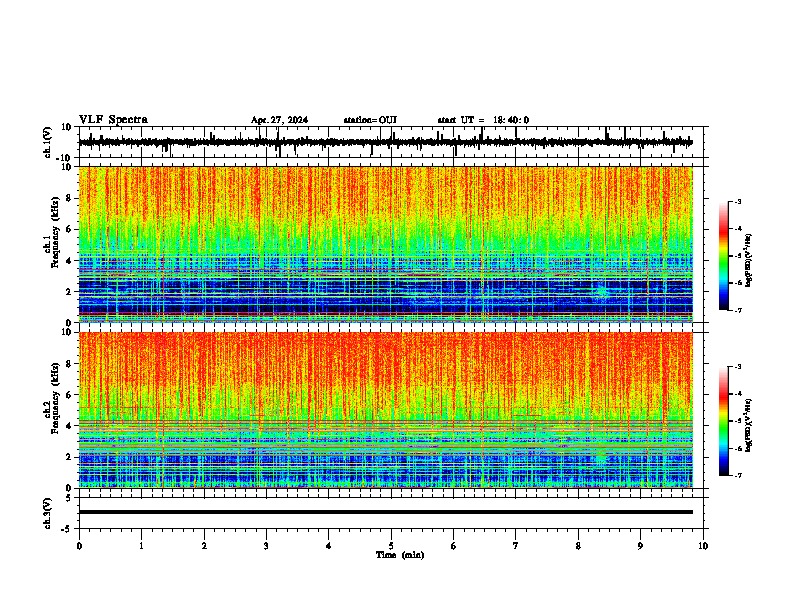Screen dimensions: 792x612
Task: Click the ch.2 spectrogram image
Action: [x=386, y=410]
